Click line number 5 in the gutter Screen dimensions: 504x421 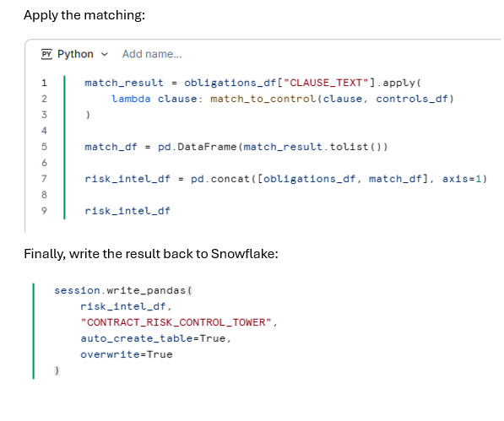(44, 147)
